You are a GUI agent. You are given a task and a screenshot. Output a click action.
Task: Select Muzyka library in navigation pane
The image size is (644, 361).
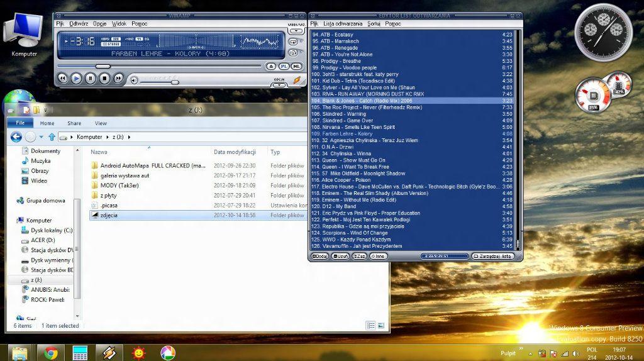tap(36, 161)
